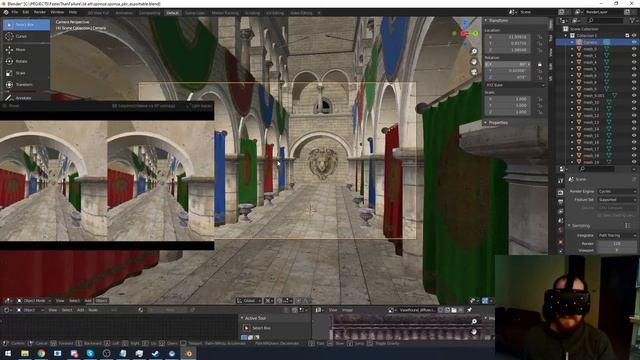Click the image editor pan hand icon
This screenshot has height=360, width=640.
coord(474,332)
